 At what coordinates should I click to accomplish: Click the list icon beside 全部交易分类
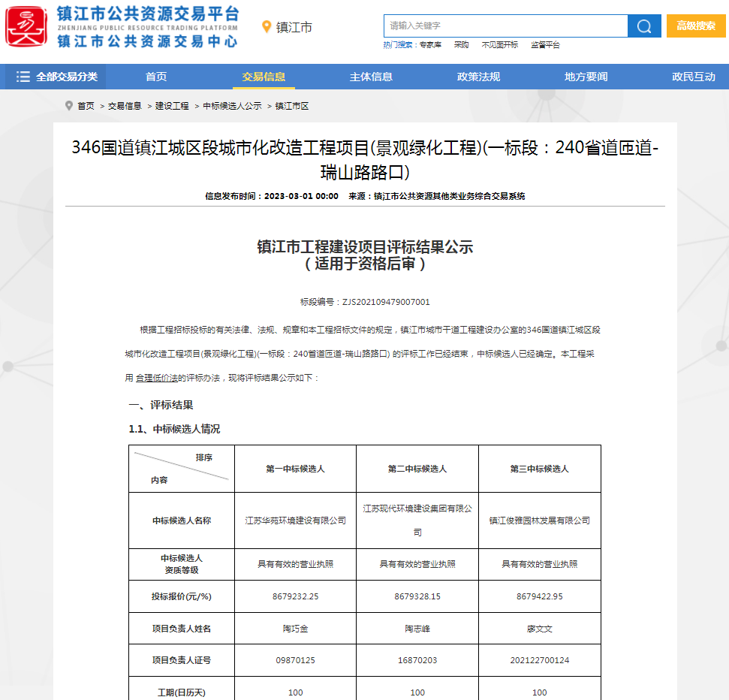tap(23, 77)
